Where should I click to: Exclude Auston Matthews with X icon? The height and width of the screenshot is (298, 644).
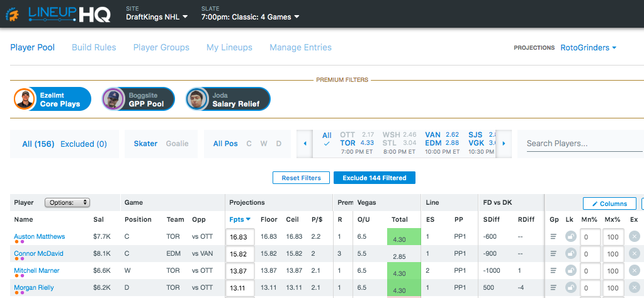pyautogui.click(x=634, y=237)
